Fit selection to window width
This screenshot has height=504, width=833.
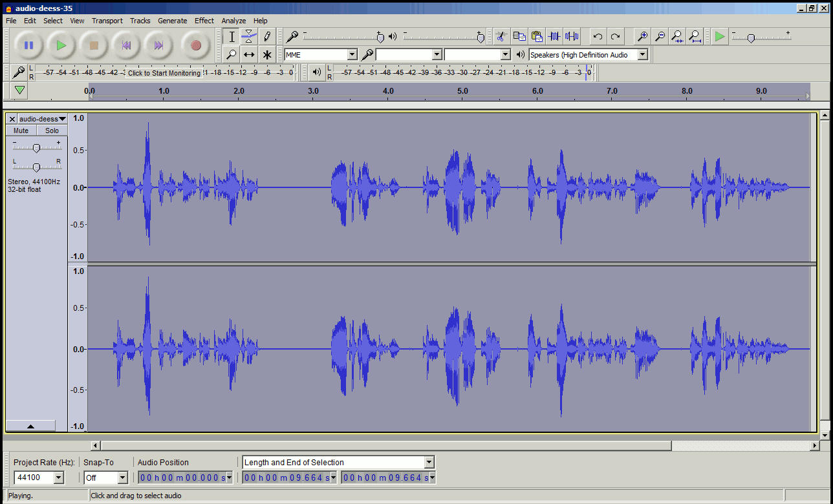pyautogui.click(x=677, y=37)
